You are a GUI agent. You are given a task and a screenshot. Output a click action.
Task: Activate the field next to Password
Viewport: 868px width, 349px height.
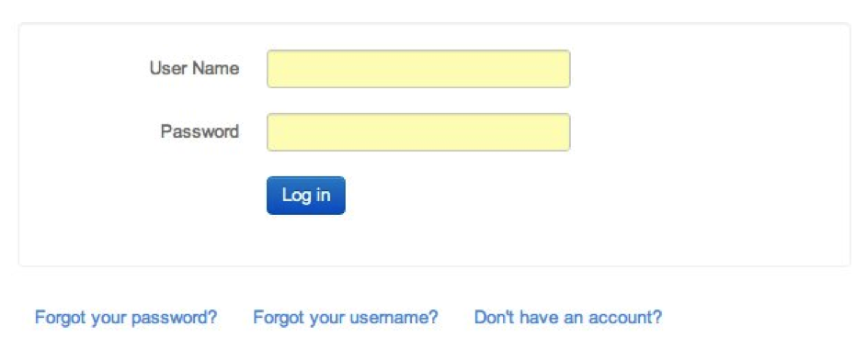[418, 132]
